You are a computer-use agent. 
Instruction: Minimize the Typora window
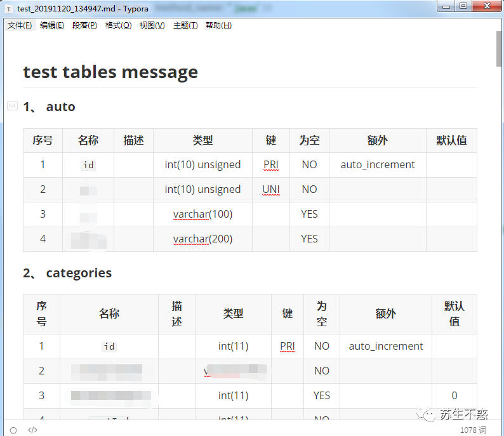(446, 6)
